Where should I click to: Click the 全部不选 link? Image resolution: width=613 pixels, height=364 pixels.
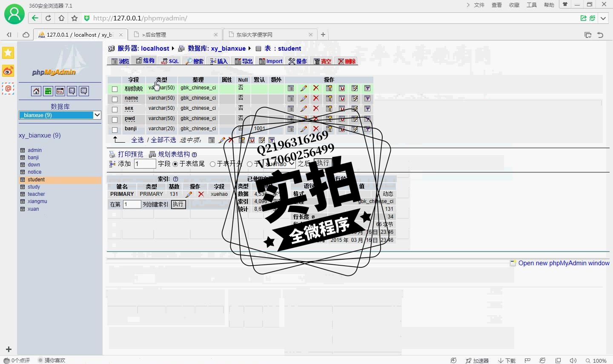pyautogui.click(x=163, y=140)
